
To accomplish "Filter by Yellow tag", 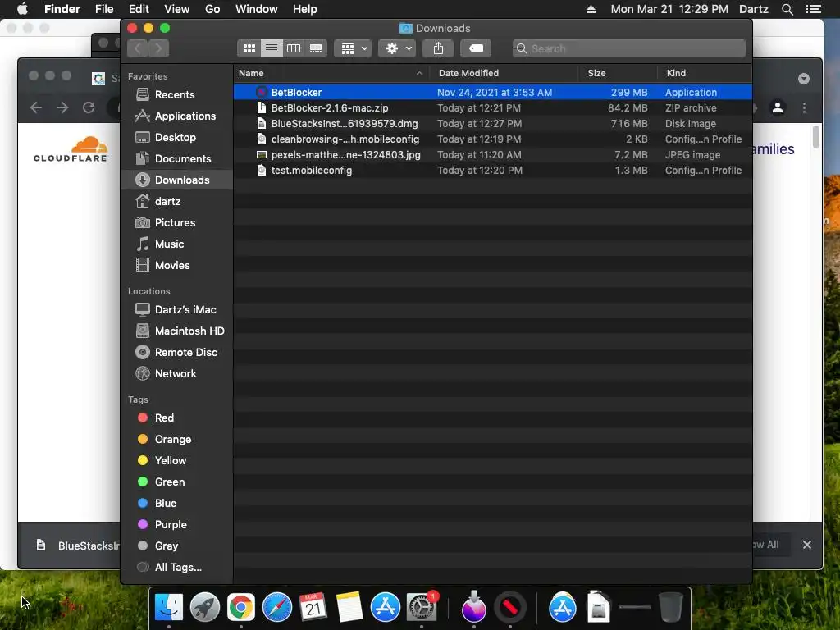I will (x=177, y=461).
